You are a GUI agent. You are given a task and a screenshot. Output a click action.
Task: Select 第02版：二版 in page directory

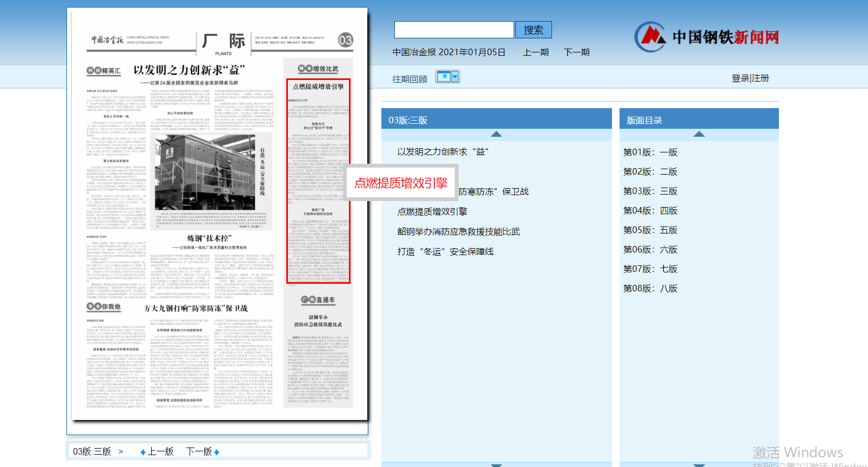650,172
